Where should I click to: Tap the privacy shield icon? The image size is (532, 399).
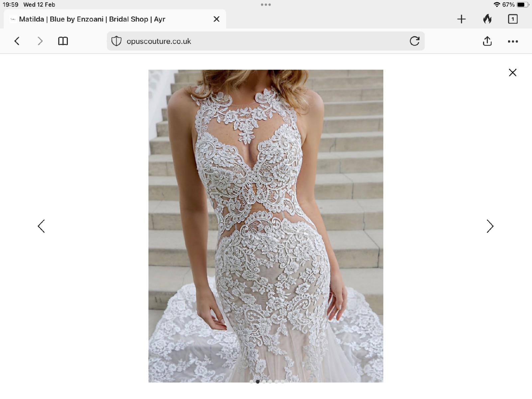click(x=116, y=41)
